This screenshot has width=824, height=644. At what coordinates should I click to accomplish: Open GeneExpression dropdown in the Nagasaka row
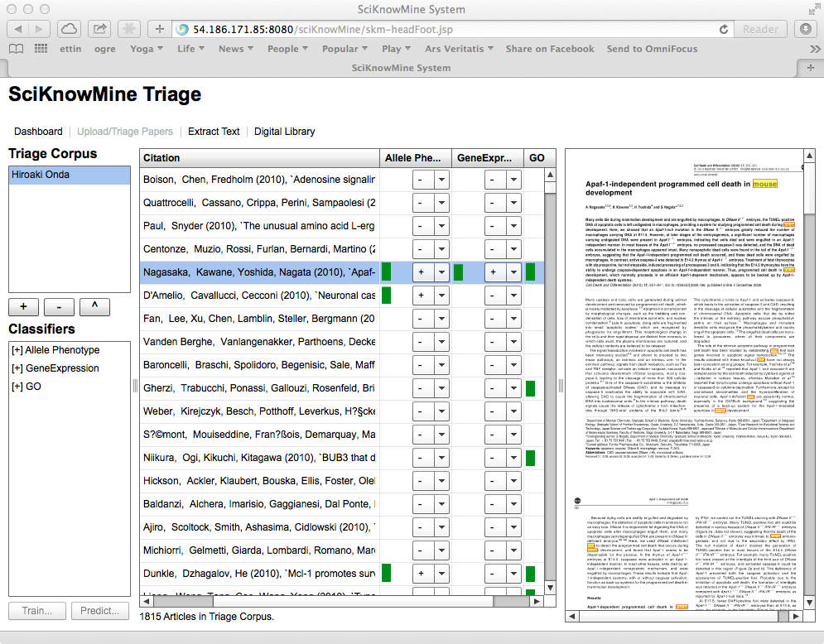click(513, 272)
